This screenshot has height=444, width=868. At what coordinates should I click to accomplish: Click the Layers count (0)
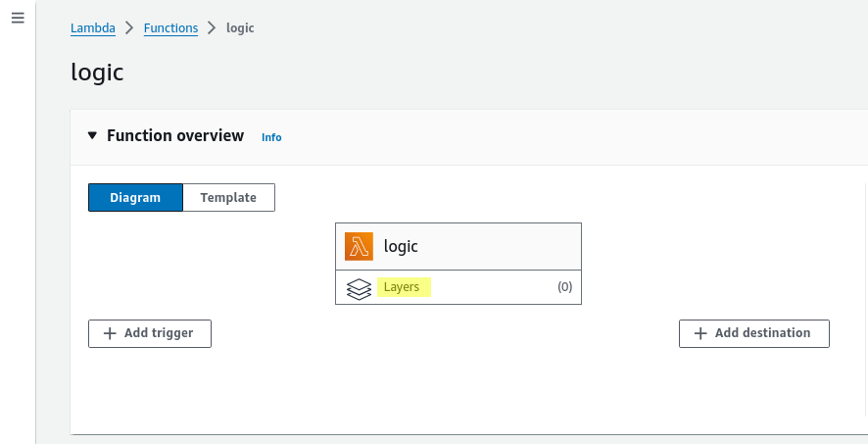tap(564, 287)
